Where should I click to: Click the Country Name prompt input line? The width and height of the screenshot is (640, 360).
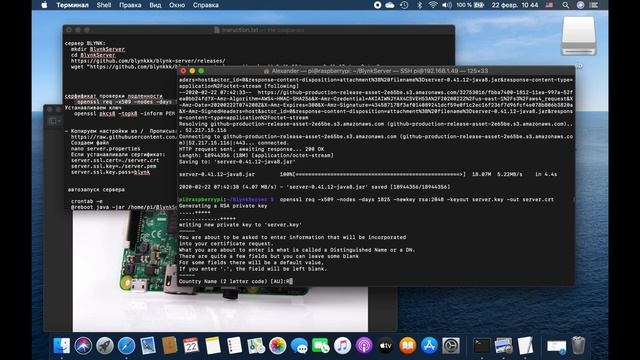coord(236,281)
